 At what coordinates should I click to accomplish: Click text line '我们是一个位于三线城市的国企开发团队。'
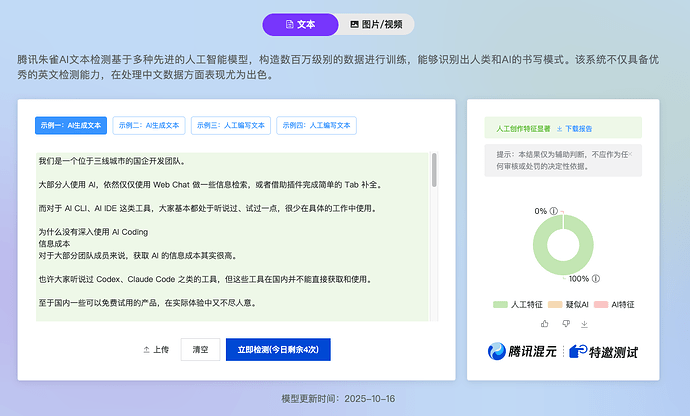coord(112,161)
